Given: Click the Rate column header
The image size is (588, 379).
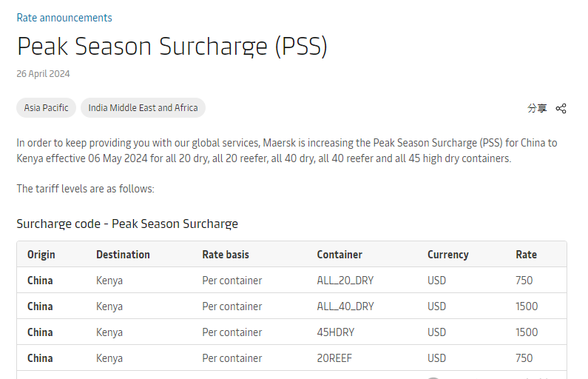Looking at the screenshot, I should click(x=526, y=255).
